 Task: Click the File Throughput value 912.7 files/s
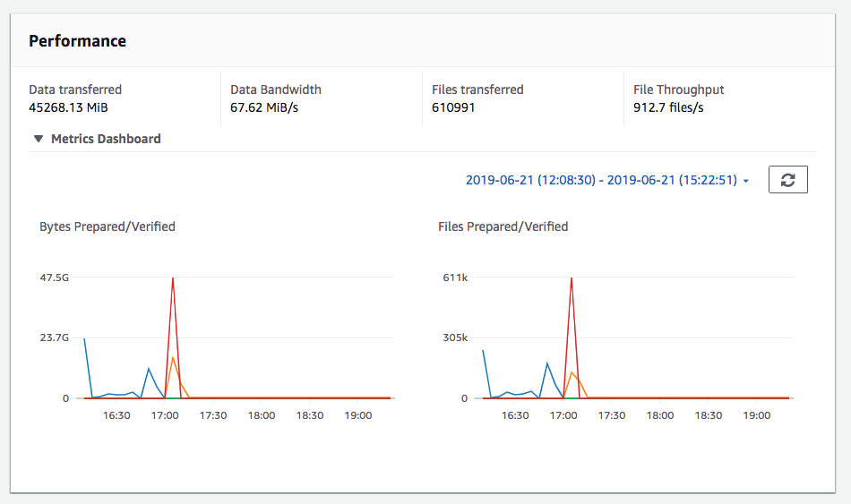(x=668, y=107)
